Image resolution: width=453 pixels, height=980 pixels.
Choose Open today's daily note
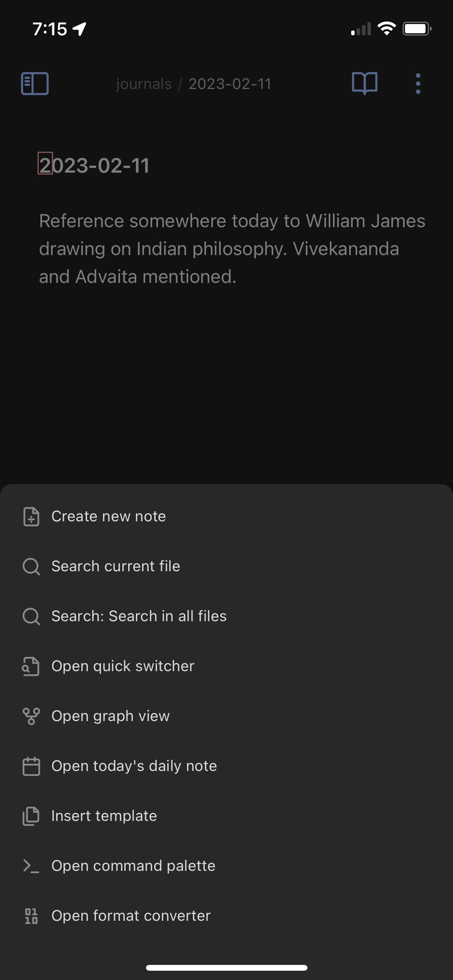pos(226,766)
